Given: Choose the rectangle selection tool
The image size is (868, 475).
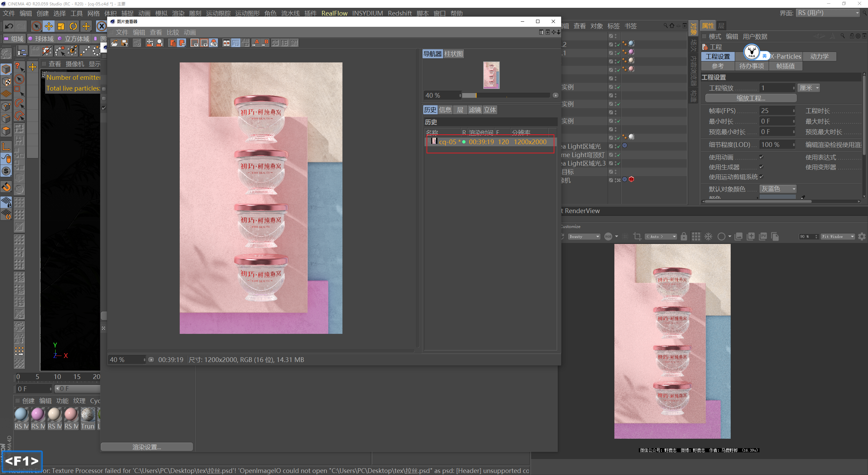Looking at the screenshot, I should point(19,91).
